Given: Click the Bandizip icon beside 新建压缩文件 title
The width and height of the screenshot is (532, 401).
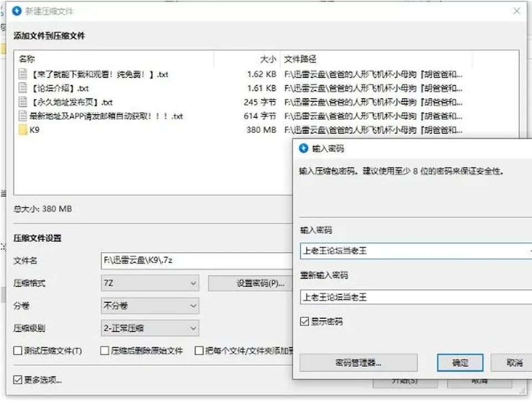Looking at the screenshot, I should (17, 11).
